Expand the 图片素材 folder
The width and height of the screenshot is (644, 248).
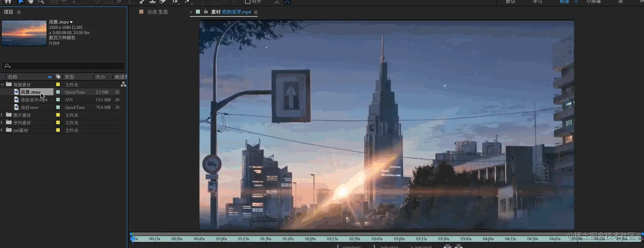pos(2,115)
